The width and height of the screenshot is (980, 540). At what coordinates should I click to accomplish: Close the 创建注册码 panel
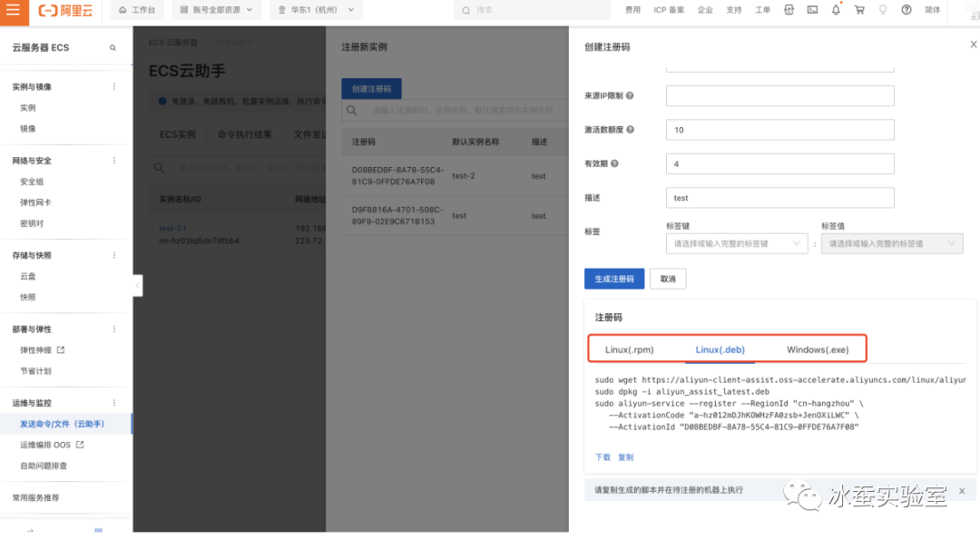973,44
